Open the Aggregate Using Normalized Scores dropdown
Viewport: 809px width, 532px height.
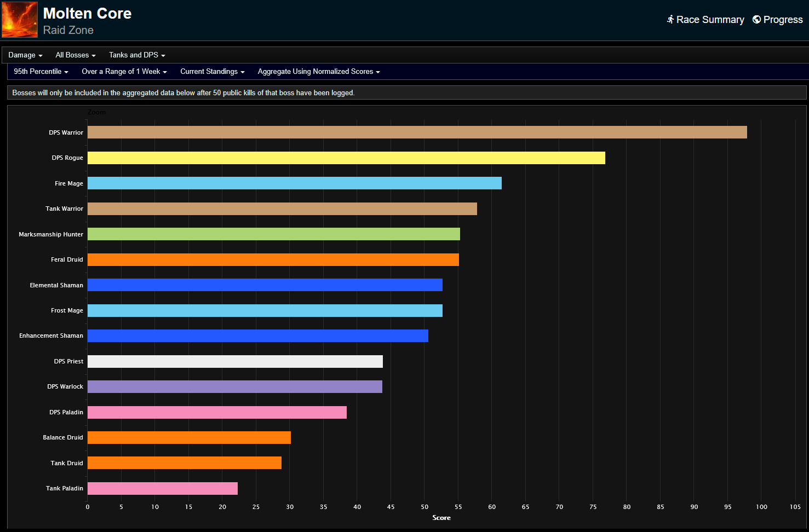(318, 71)
